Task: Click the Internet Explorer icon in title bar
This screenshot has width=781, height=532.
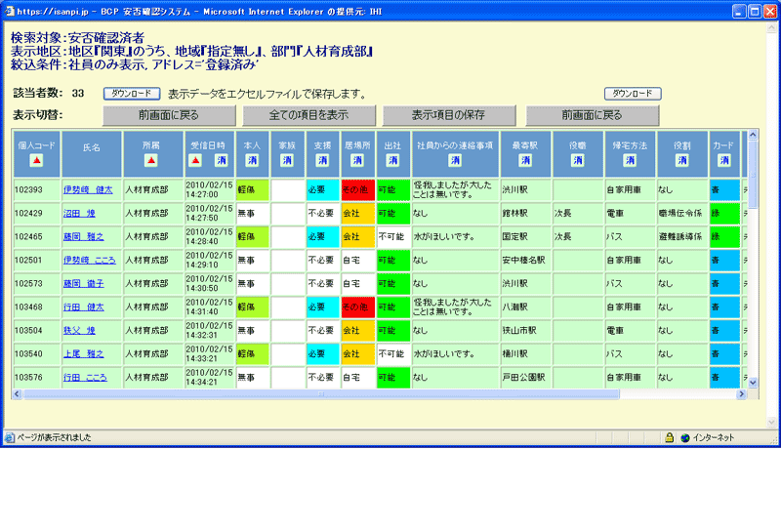Action: point(10,11)
